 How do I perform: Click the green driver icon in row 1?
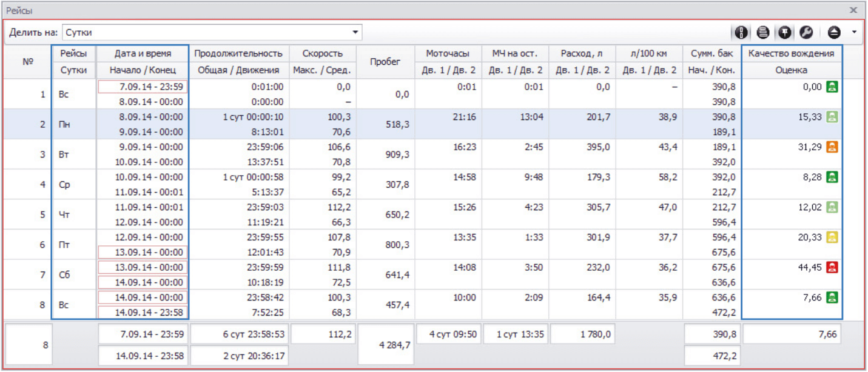click(x=832, y=87)
